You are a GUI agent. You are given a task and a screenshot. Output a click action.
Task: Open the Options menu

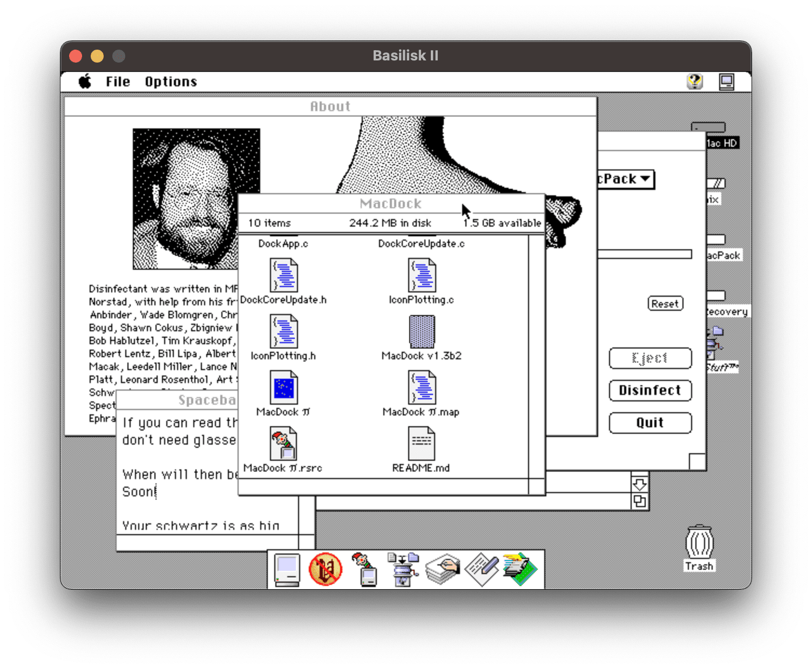coord(171,81)
